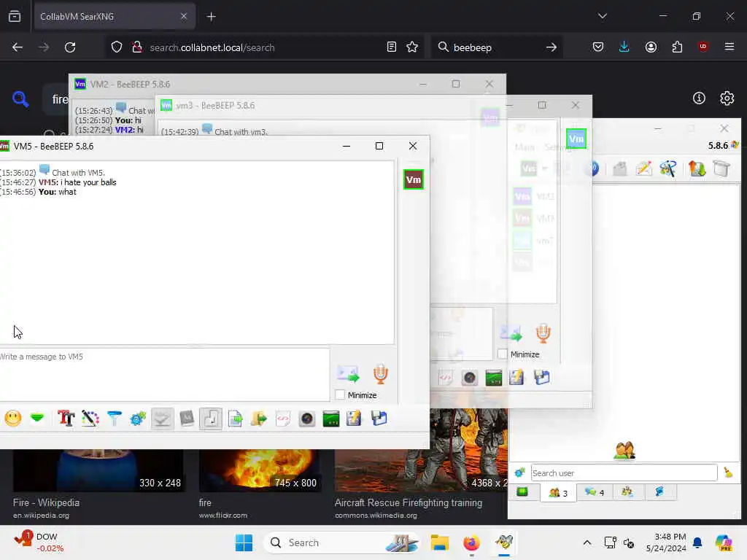The image size is (747, 560).
Task: Open Windows Start menu
Action: tap(244, 542)
